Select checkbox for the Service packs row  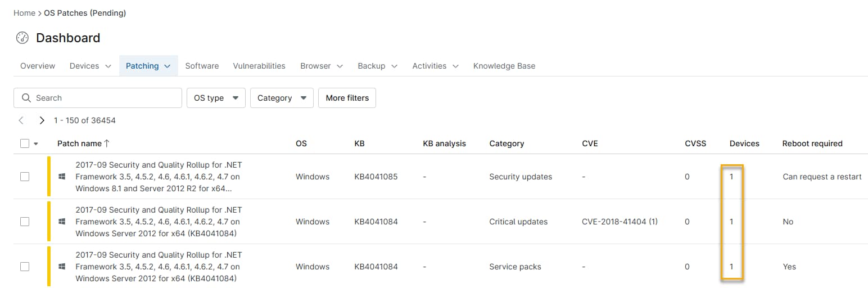25,267
